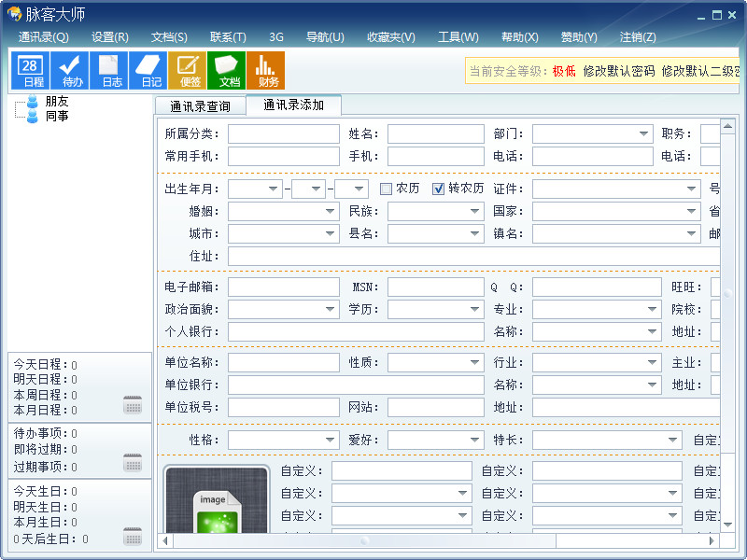
Task: Click the 住址 address input field
Action: 474,256
